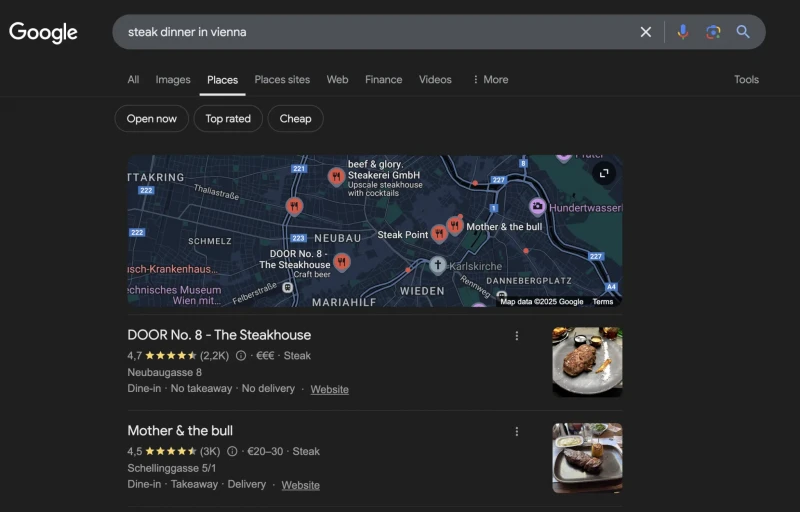Open DOOR No. 8 - The Steakhouse title
The width and height of the screenshot is (800, 512).
[219, 335]
